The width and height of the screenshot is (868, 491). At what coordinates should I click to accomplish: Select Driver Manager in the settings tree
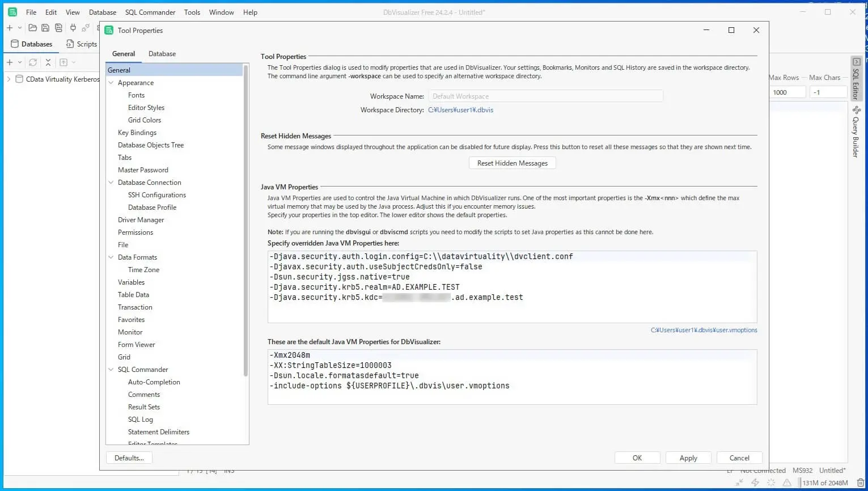tap(141, 220)
